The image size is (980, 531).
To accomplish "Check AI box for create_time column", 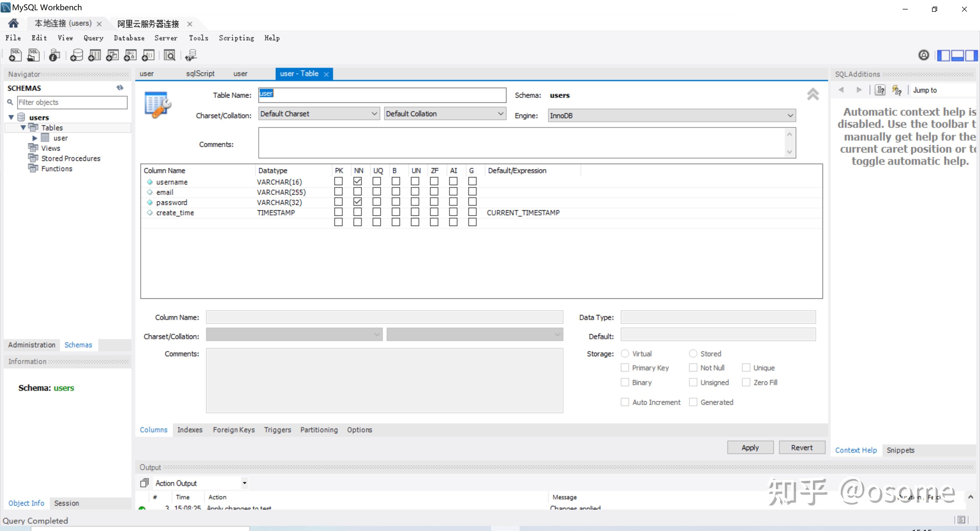I will (453, 212).
